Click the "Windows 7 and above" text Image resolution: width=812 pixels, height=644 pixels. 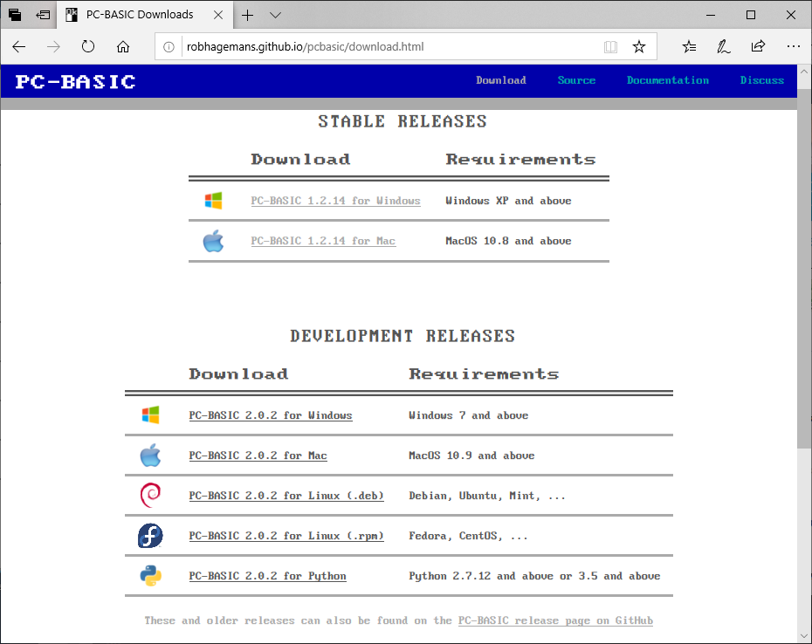tap(469, 415)
